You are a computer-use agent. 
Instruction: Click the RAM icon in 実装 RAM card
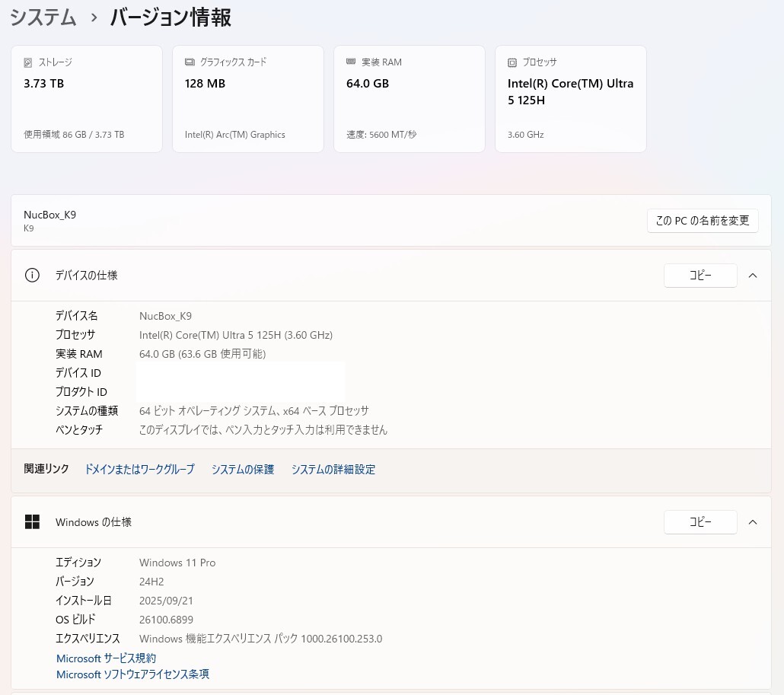click(x=351, y=62)
